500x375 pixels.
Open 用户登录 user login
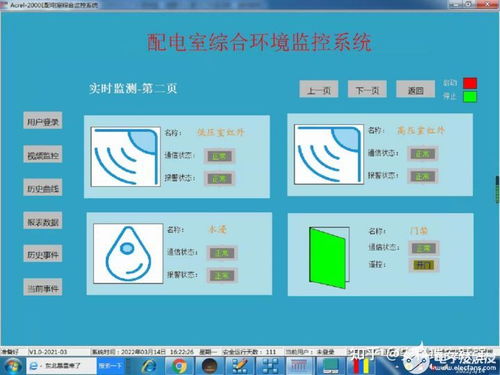(43, 121)
